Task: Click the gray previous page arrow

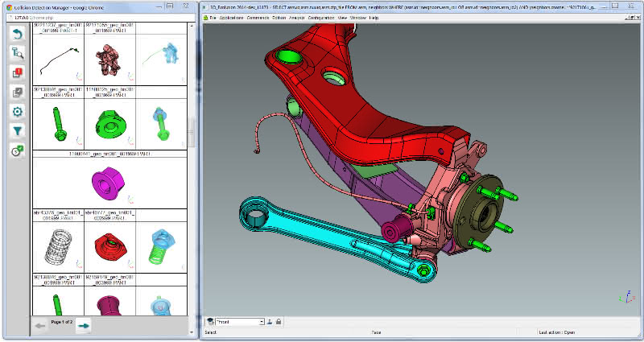Action: [x=39, y=326]
